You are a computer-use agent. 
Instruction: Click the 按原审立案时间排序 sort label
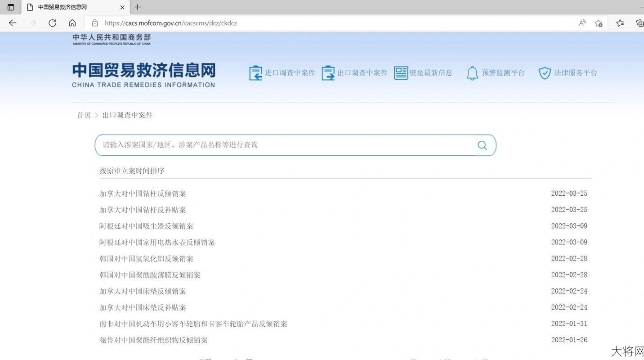[x=132, y=171]
